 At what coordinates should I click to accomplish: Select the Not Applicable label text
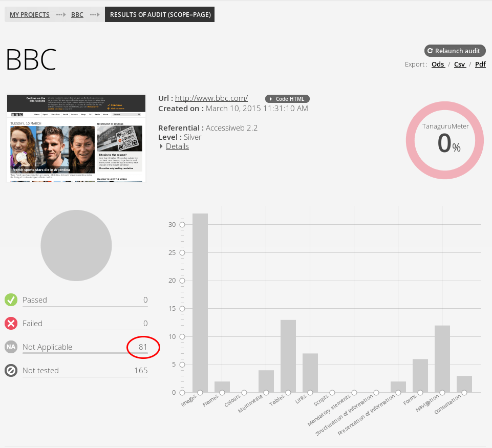[x=48, y=347]
